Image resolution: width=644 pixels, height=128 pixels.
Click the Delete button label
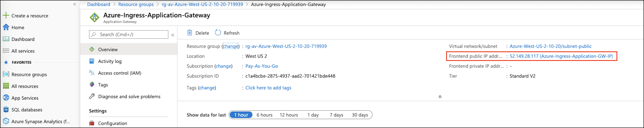pos(202,33)
